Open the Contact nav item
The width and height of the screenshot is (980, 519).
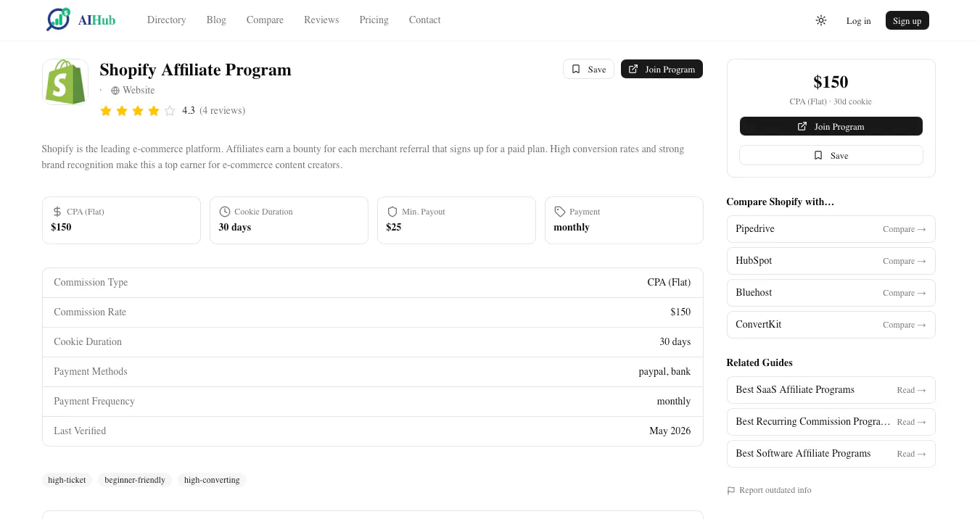coord(425,20)
